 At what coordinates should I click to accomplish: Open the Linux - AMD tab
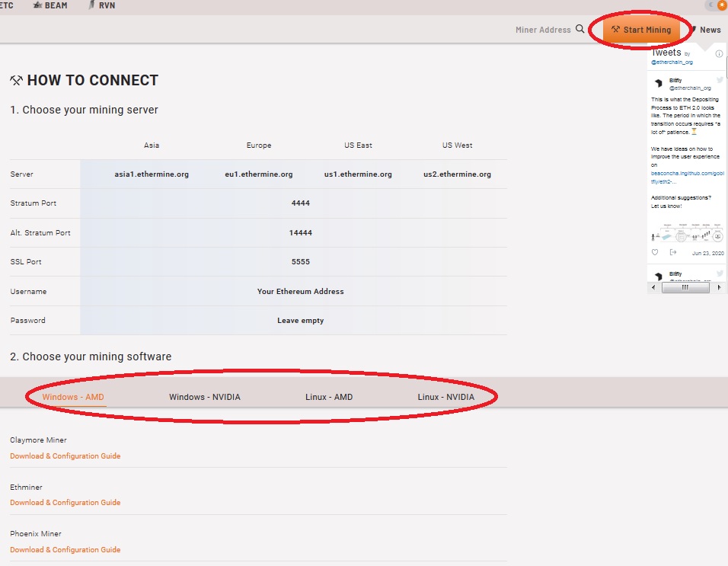click(329, 397)
